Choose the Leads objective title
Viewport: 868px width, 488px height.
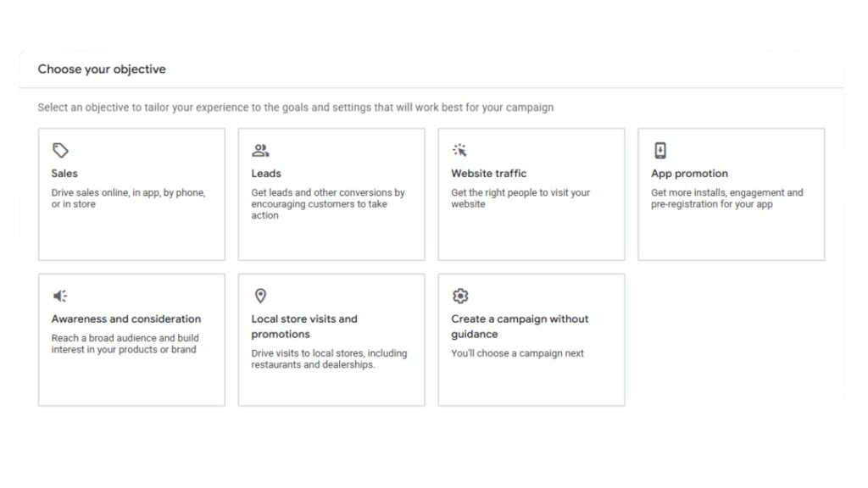pyautogui.click(x=266, y=174)
